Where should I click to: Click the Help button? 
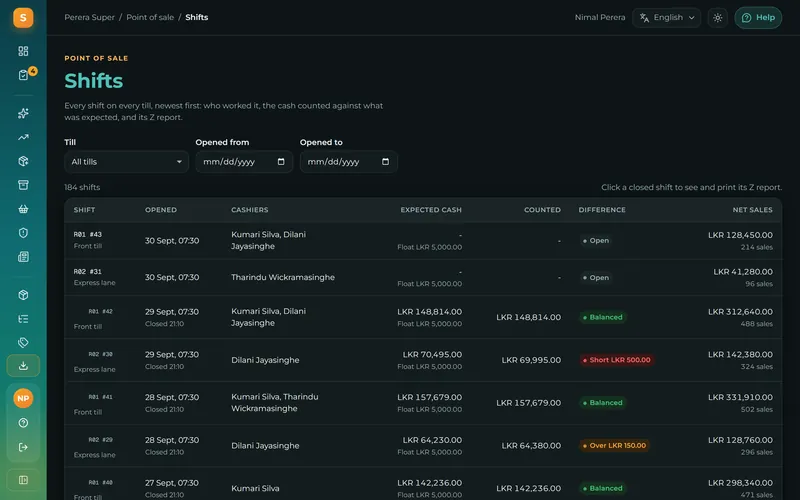pos(758,18)
